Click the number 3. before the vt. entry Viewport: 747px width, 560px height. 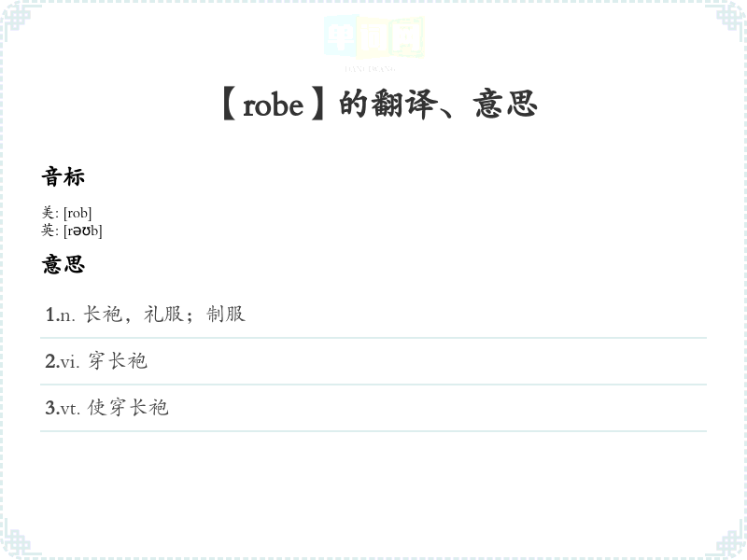(x=51, y=408)
